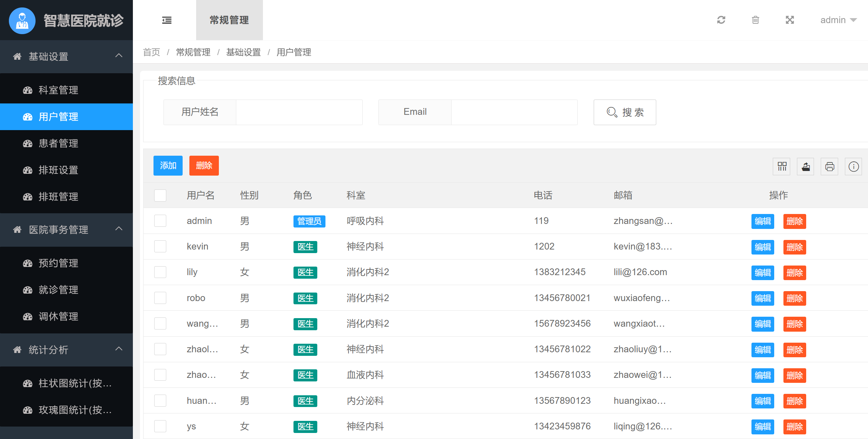The width and height of the screenshot is (868, 439).
Task: Click the orange 删除 toolbar button
Action: (204, 166)
